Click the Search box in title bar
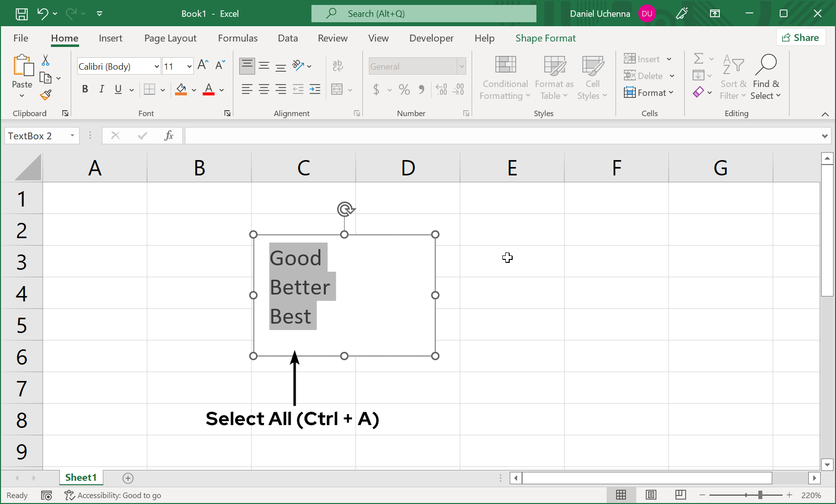This screenshot has width=836, height=504. point(424,14)
